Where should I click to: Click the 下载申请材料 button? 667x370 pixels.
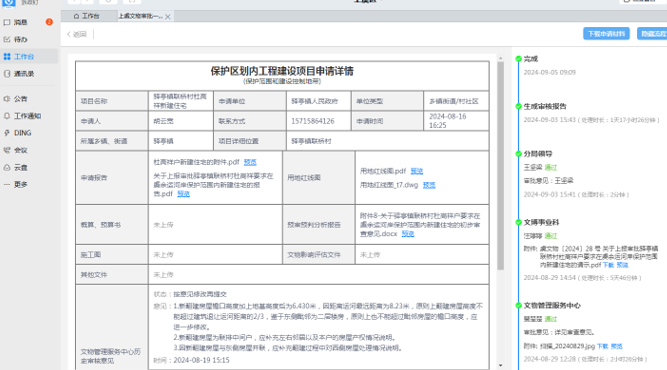606,34
